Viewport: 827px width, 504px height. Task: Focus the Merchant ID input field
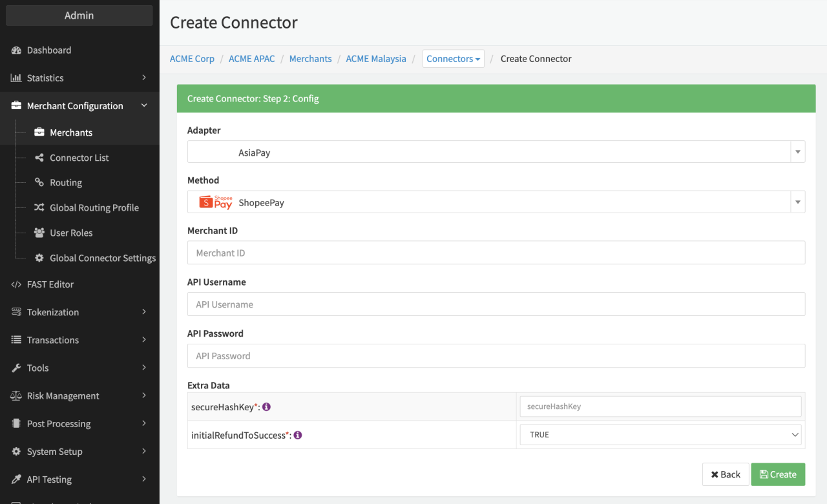coord(496,253)
